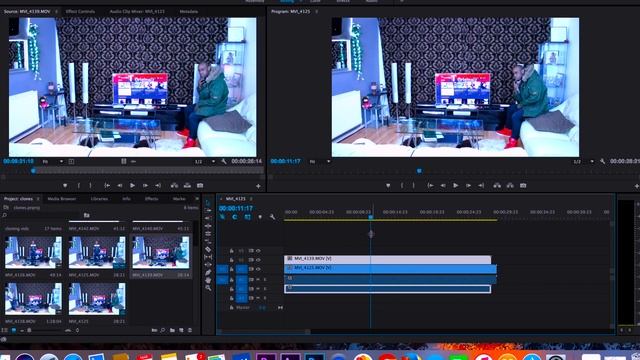
Task: Create new bin in Project panel
Action: (x=172, y=330)
